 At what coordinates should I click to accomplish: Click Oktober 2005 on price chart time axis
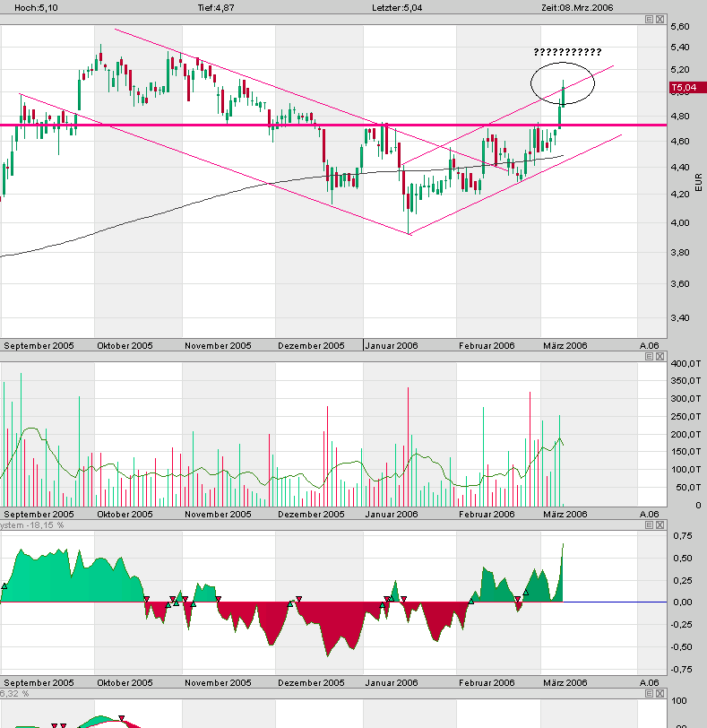pos(125,345)
